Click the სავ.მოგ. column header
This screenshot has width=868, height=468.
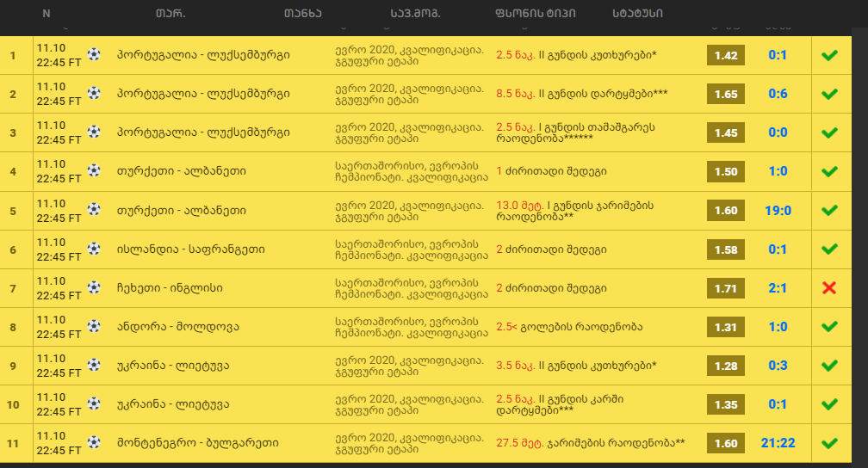416,13
